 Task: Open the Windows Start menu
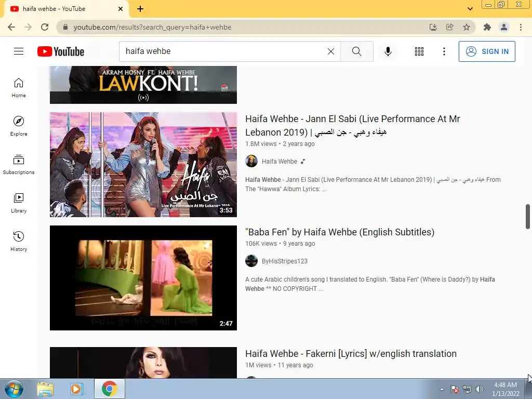14,389
